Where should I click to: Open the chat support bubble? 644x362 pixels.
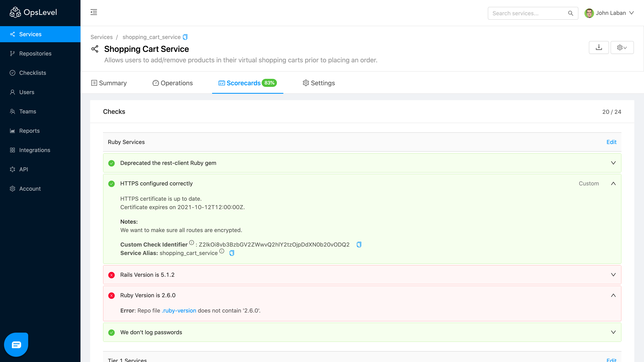(16, 345)
